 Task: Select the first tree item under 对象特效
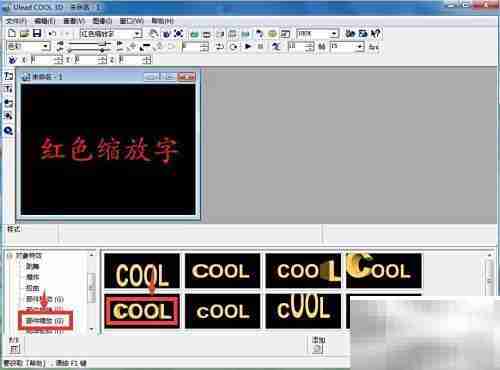point(33,266)
